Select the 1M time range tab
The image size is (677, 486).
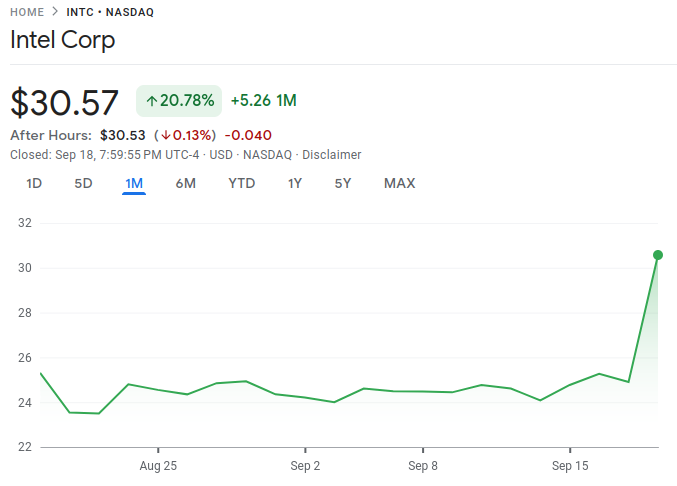click(134, 183)
